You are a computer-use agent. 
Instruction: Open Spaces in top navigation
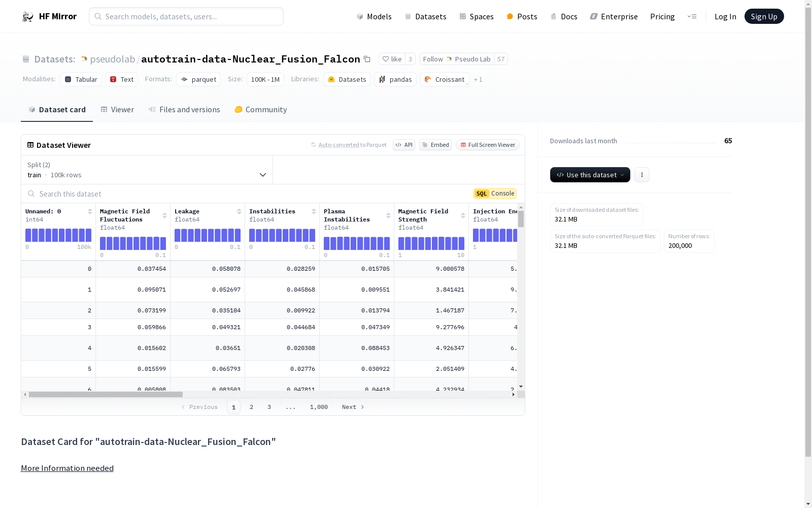(x=476, y=17)
